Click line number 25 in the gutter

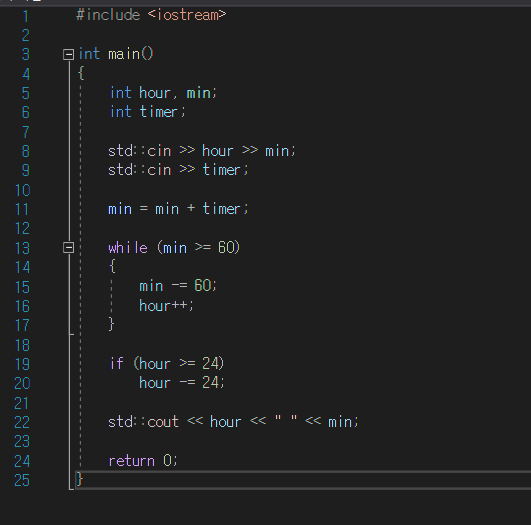[22, 480]
